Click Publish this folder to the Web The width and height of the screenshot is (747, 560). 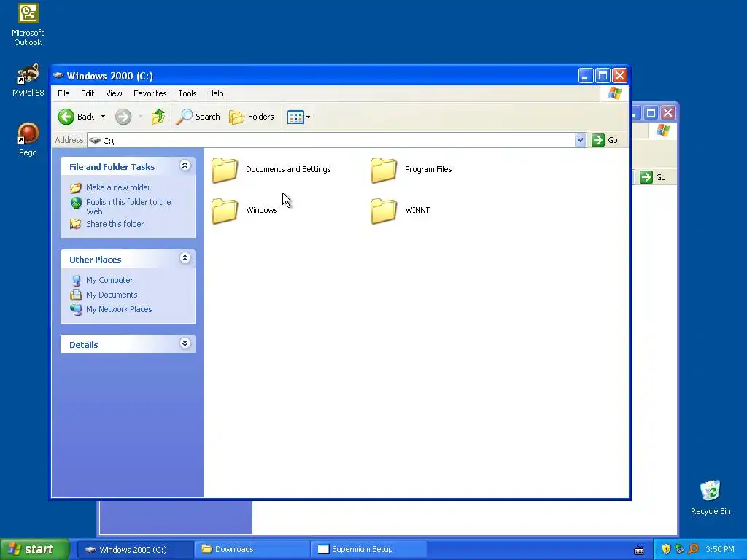click(128, 206)
